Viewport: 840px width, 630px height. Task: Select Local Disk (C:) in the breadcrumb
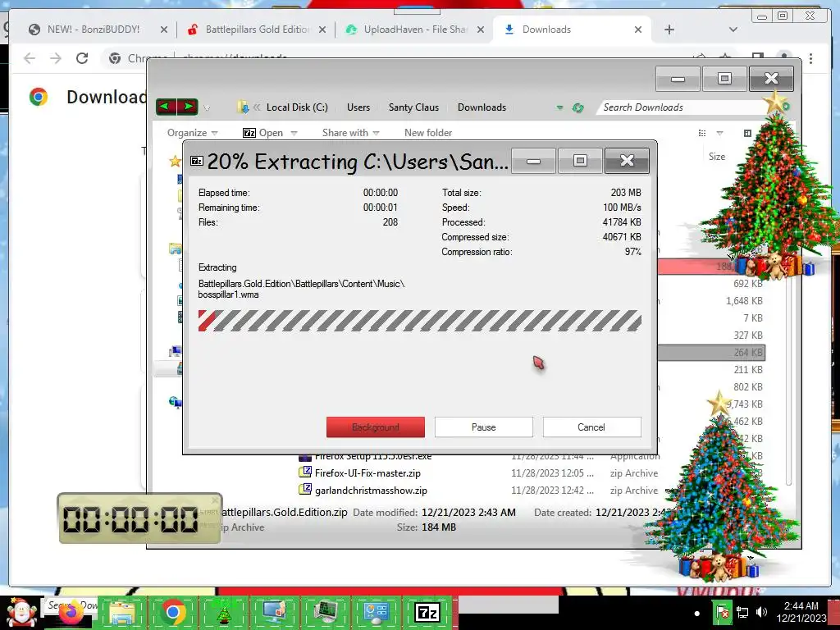click(x=297, y=107)
